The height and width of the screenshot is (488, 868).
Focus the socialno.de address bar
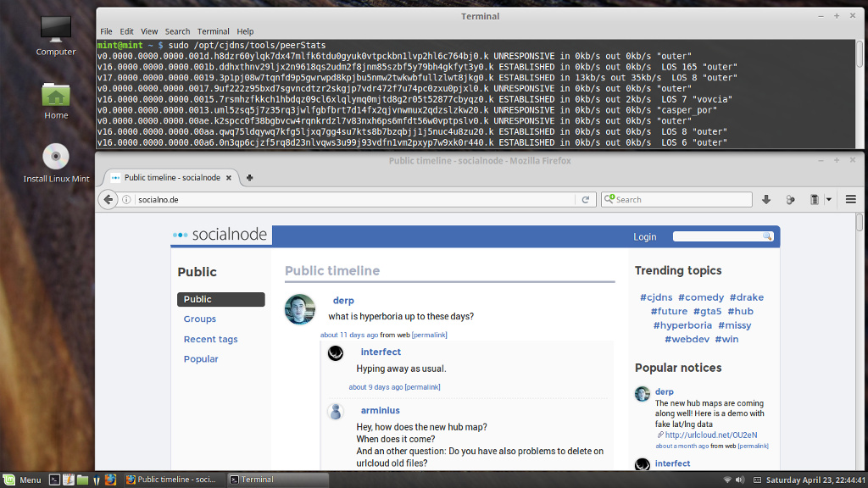354,200
